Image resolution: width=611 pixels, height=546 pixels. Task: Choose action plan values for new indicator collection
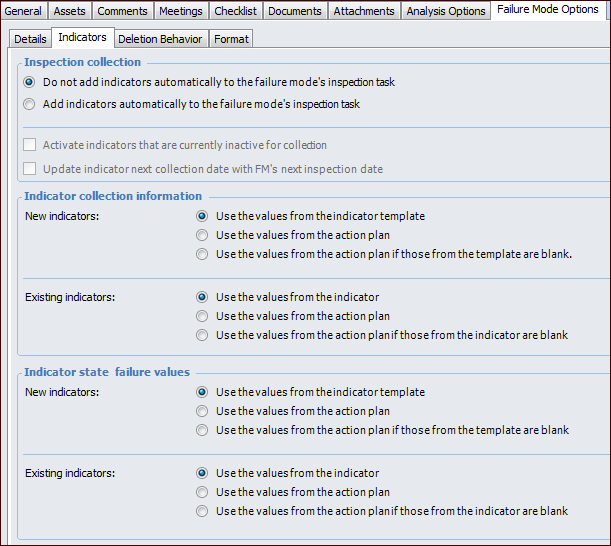click(203, 235)
